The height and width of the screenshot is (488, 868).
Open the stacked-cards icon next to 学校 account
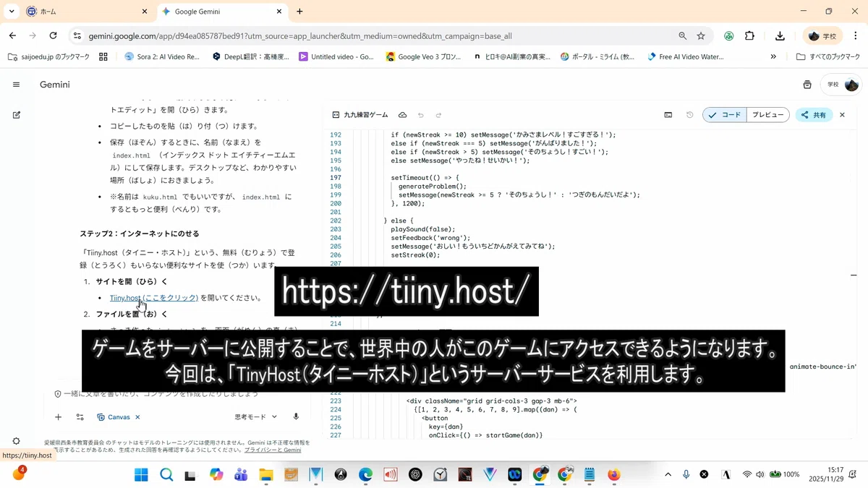coord(807,85)
